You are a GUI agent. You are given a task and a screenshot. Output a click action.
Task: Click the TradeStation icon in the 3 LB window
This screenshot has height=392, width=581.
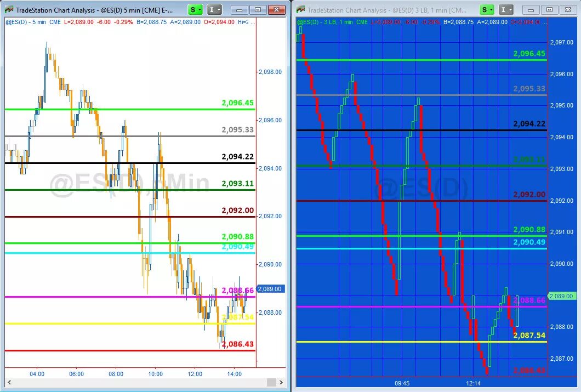coord(300,10)
